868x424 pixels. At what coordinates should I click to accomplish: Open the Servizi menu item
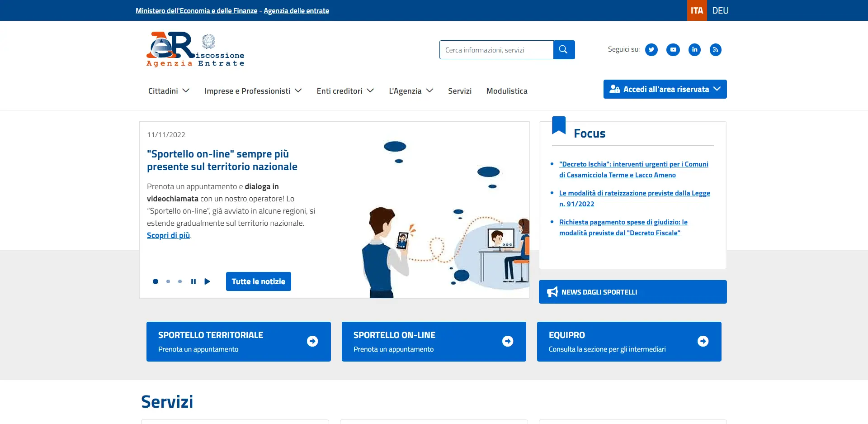click(459, 91)
